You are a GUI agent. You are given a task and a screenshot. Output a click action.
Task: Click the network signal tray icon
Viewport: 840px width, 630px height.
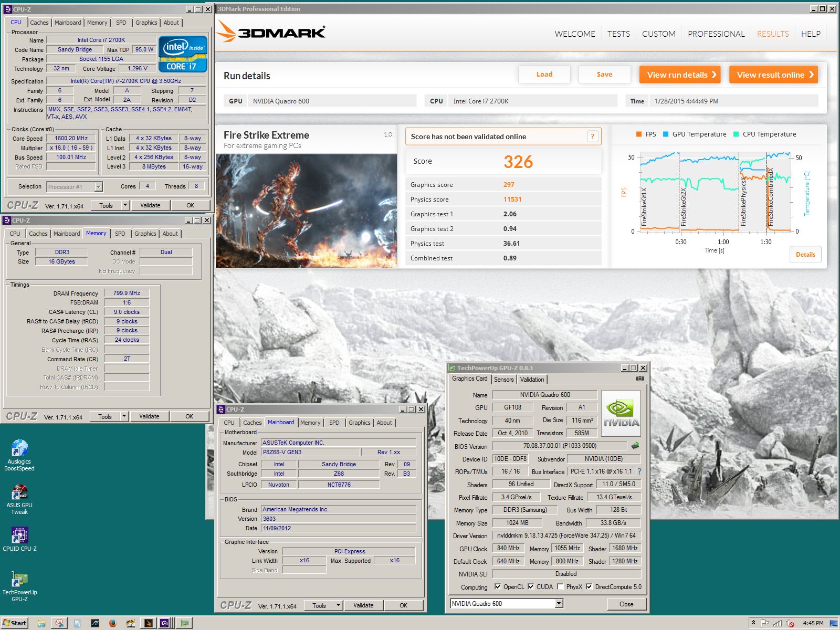[x=778, y=623]
